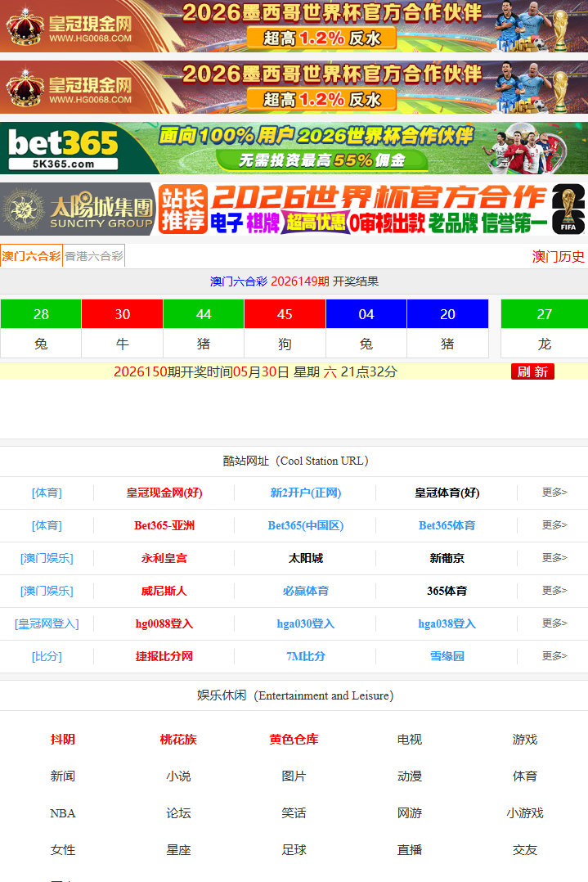Open the 论坛 category link
Viewport: 588px width, 882px height.
point(178,812)
